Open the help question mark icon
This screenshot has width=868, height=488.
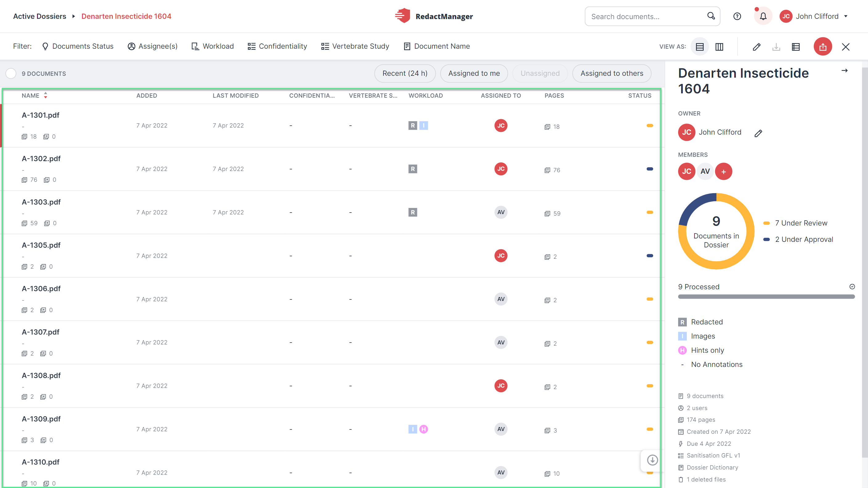[x=737, y=16]
